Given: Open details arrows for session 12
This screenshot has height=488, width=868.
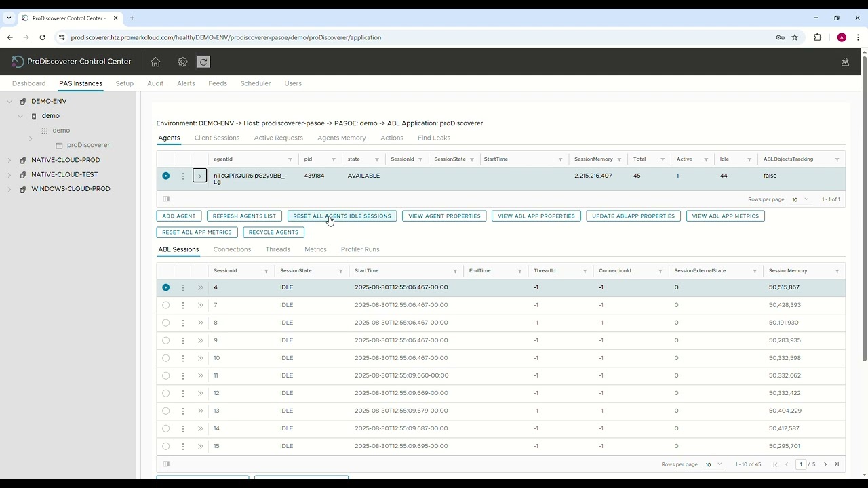Looking at the screenshot, I should (x=200, y=393).
